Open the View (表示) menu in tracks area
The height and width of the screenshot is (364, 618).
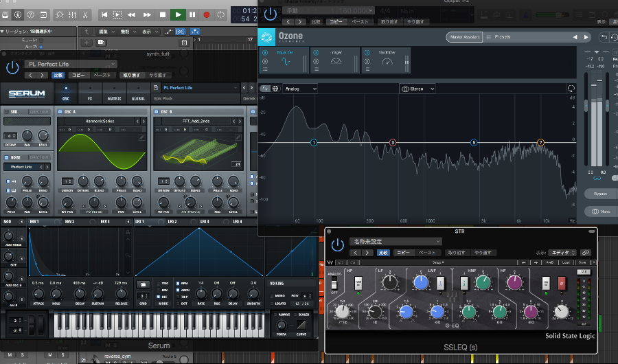(150, 32)
